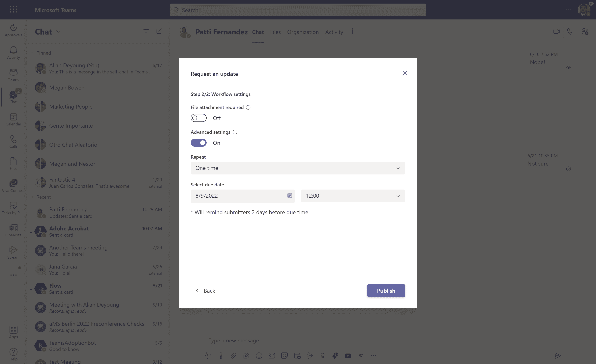596x364 pixels.
Task: Click the chat list filter icon
Action: (146, 31)
